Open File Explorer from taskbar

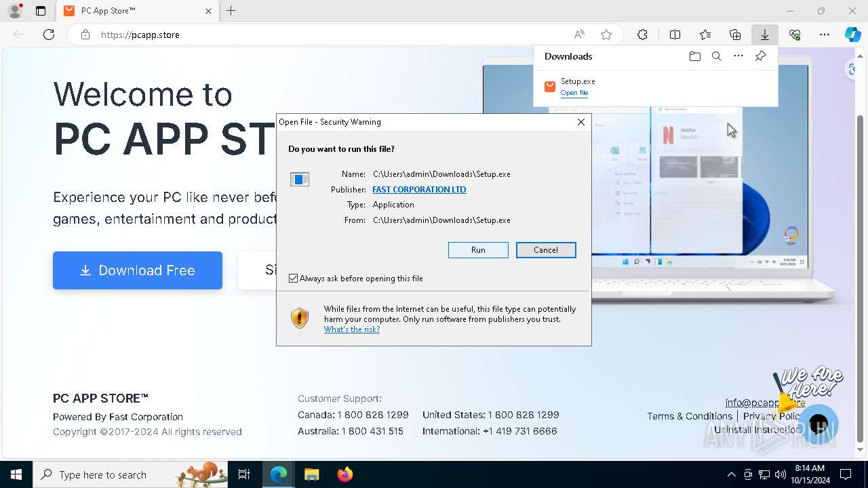tap(311, 474)
